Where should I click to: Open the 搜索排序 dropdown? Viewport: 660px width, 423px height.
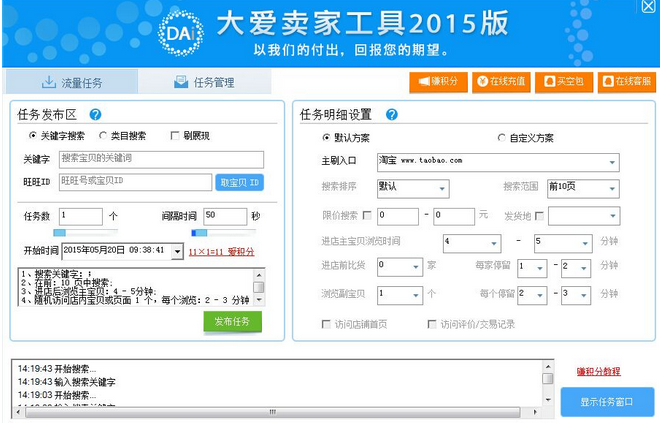[x=441, y=189]
